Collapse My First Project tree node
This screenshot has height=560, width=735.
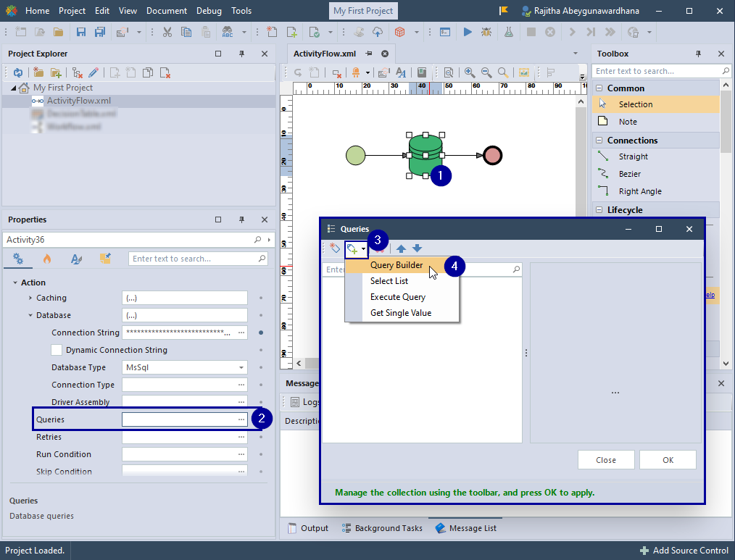[14, 88]
